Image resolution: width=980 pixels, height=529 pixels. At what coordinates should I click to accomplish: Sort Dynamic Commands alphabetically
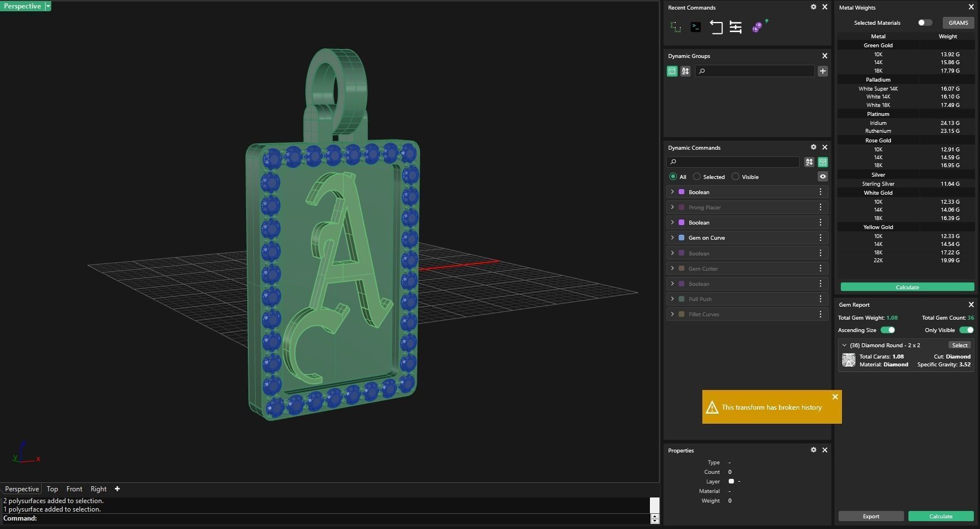[809, 162]
